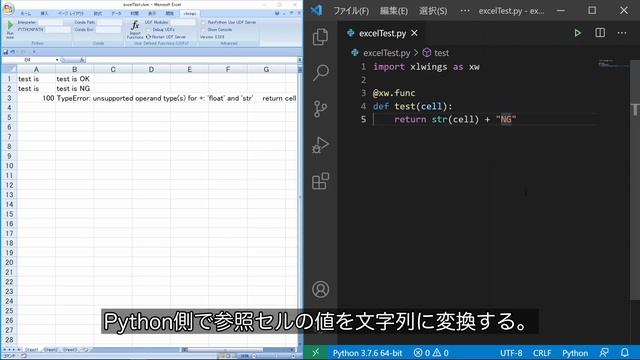Select the excelTest.py editor tab
640x360 pixels.
click(x=382, y=33)
